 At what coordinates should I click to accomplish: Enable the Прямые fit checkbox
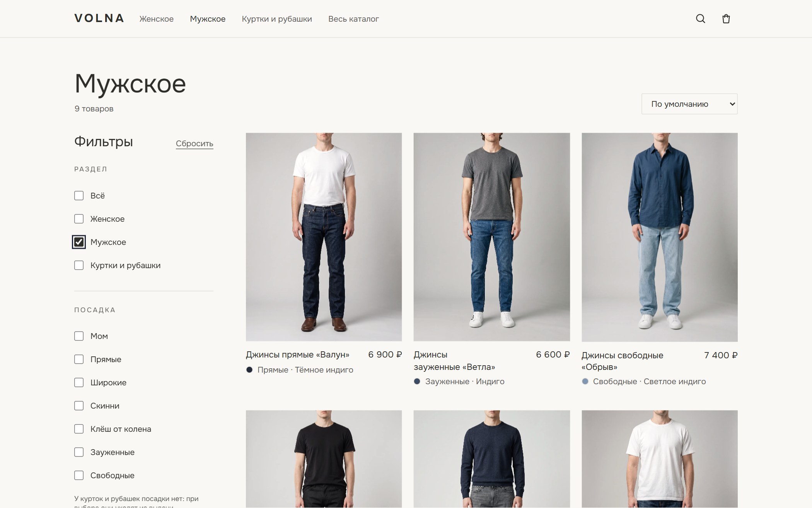coord(79,359)
